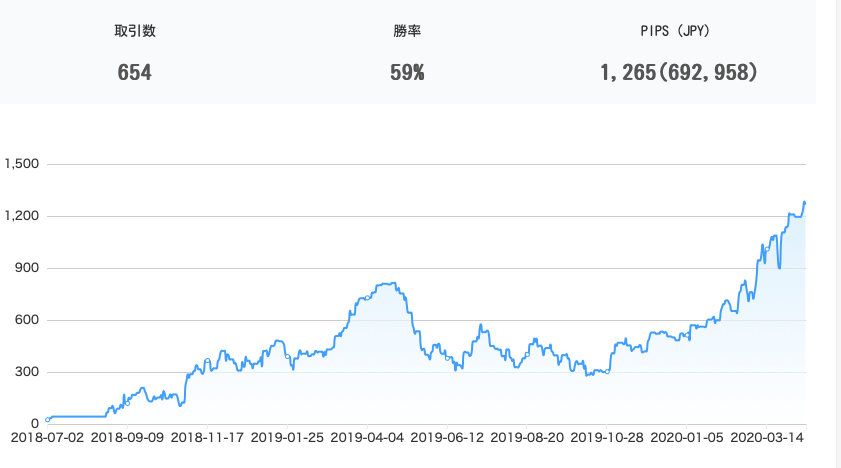Click the 1,500 y-axis label
The image size is (841, 468).
point(22,164)
